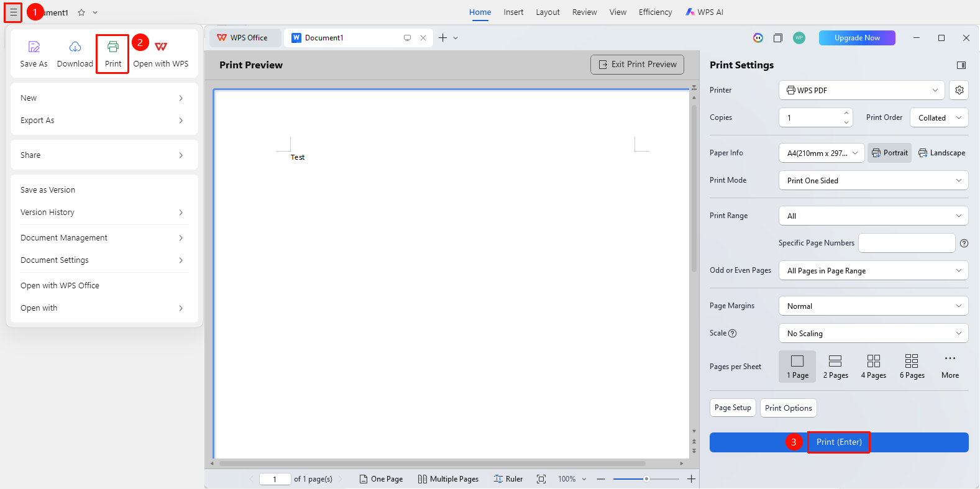Choose 4 Pages per sheet
This screenshot has width=980, height=489.
click(874, 367)
